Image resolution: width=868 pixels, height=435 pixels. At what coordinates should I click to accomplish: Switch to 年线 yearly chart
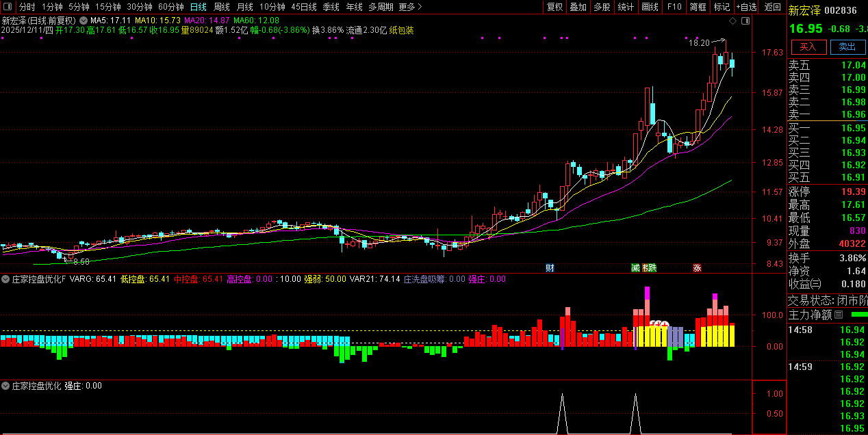tap(354, 7)
